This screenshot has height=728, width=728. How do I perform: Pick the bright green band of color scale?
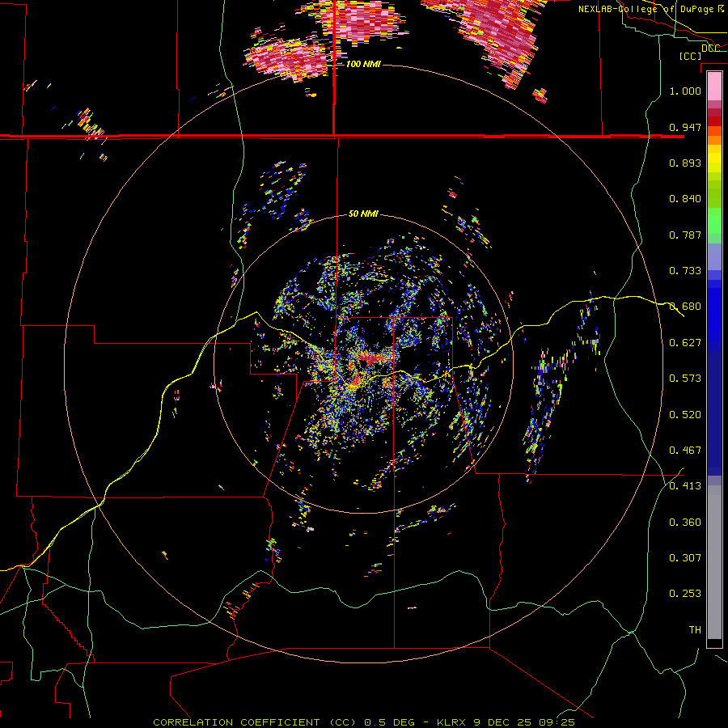pyautogui.click(x=714, y=221)
